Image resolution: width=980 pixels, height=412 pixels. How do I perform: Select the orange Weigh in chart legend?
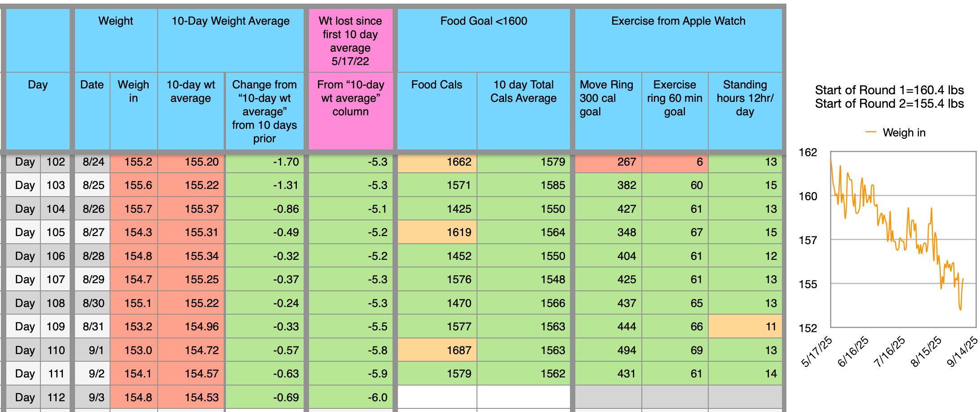(895, 132)
